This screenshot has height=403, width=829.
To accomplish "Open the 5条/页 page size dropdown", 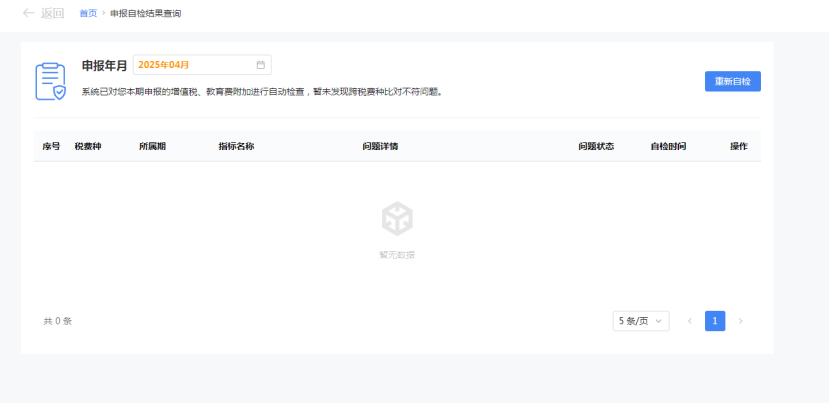I will 641,321.
